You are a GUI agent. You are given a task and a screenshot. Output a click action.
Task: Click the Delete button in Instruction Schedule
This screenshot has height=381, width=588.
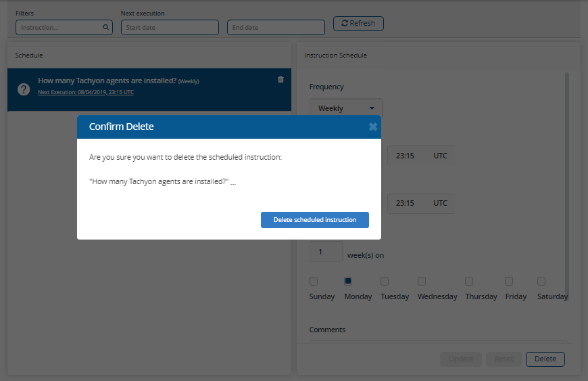[545, 359]
